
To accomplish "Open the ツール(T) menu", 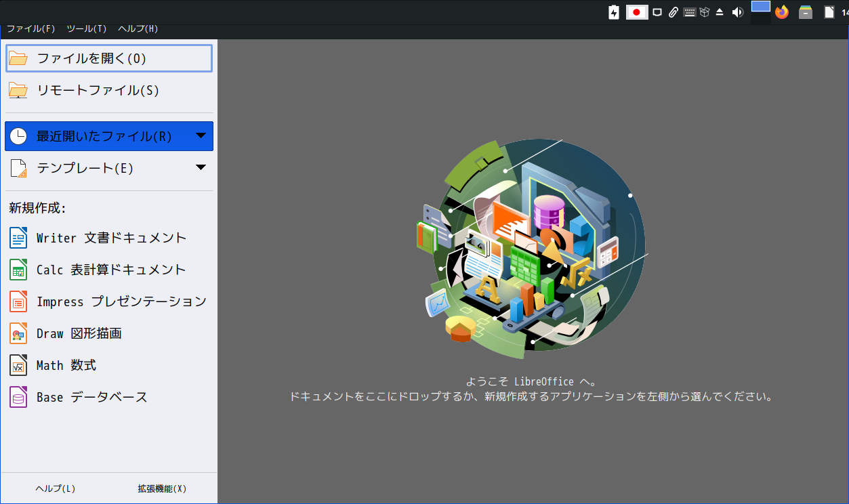I will 87,28.
